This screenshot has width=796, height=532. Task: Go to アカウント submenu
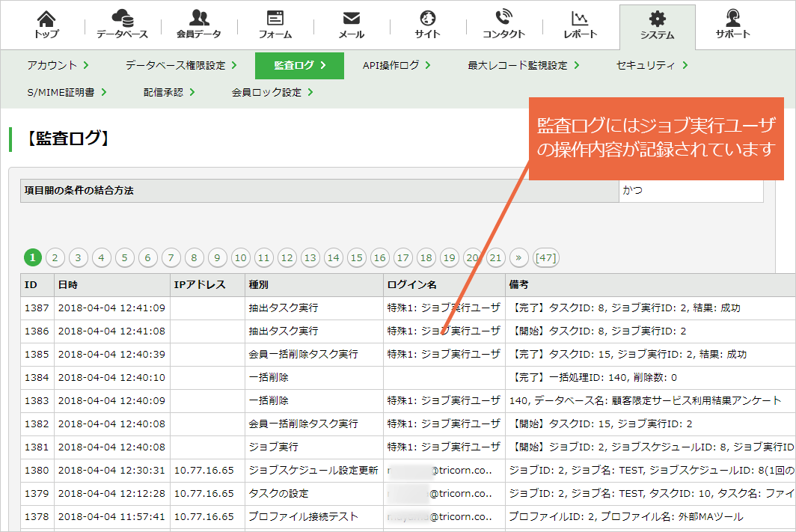[x=58, y=65]
